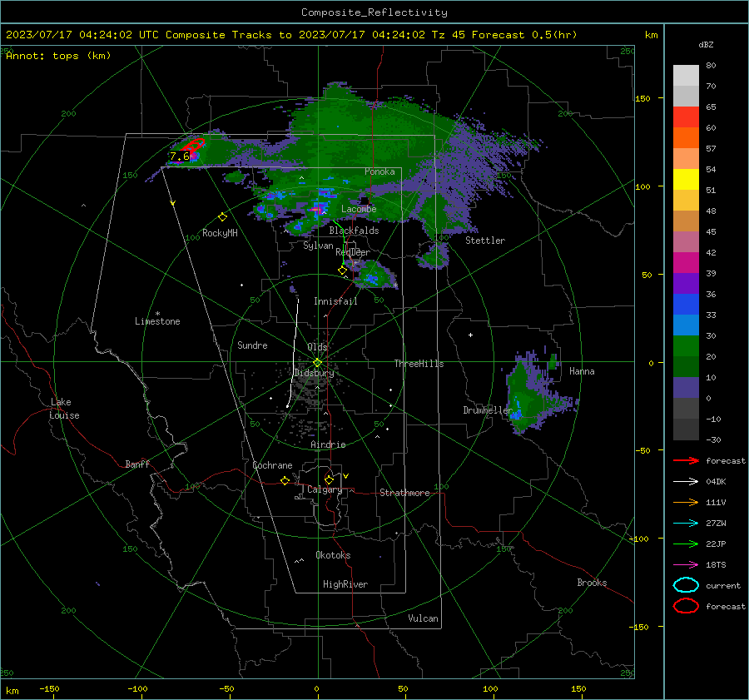This screenshot has height=700, width=749.
Task: Click the Hanna town label
Action: coord(582,371)
